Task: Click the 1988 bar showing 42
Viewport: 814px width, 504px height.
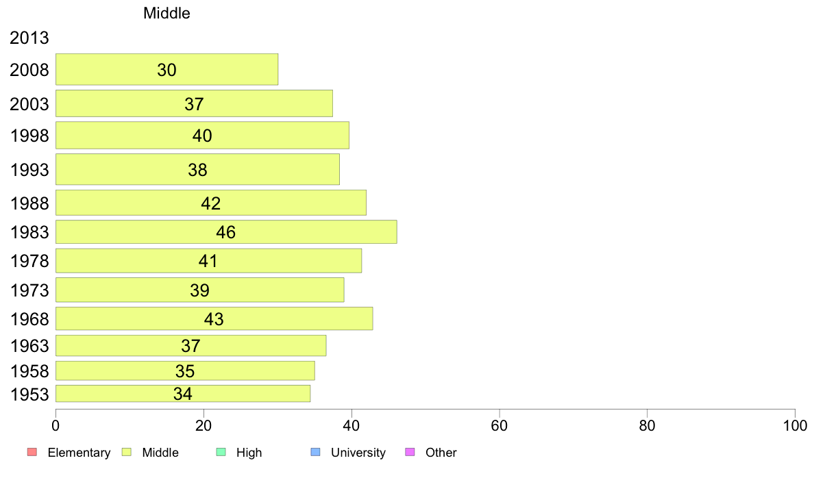Action: coord(211,203)
